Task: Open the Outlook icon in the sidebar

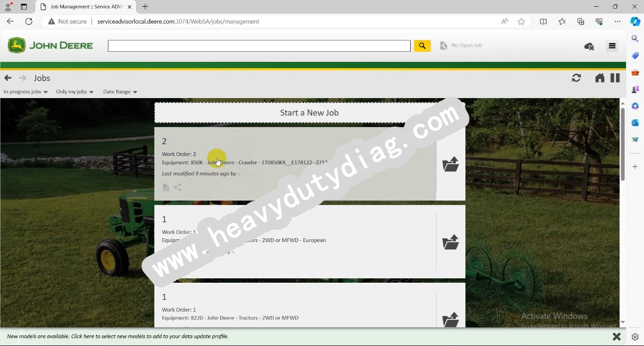Action: (x=635, y=123)
